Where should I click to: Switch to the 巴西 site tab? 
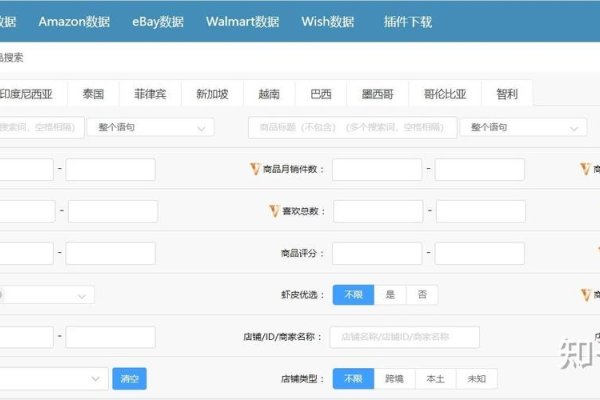[321, 93]
